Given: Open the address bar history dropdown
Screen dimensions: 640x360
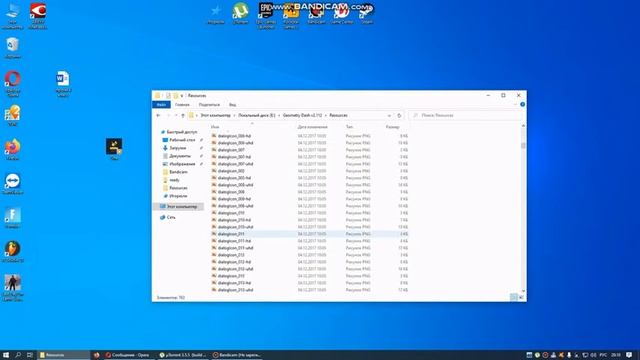Looking at the screenshot, I should pos(389,116).
